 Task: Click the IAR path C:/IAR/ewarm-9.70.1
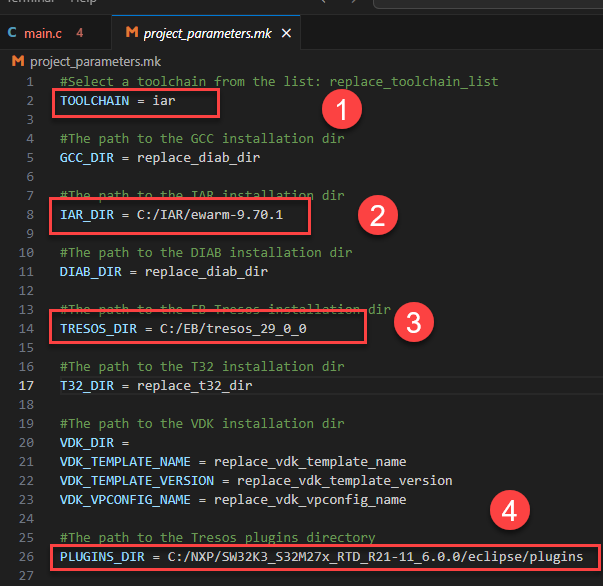pyautogui.click(x=210, y=215)
